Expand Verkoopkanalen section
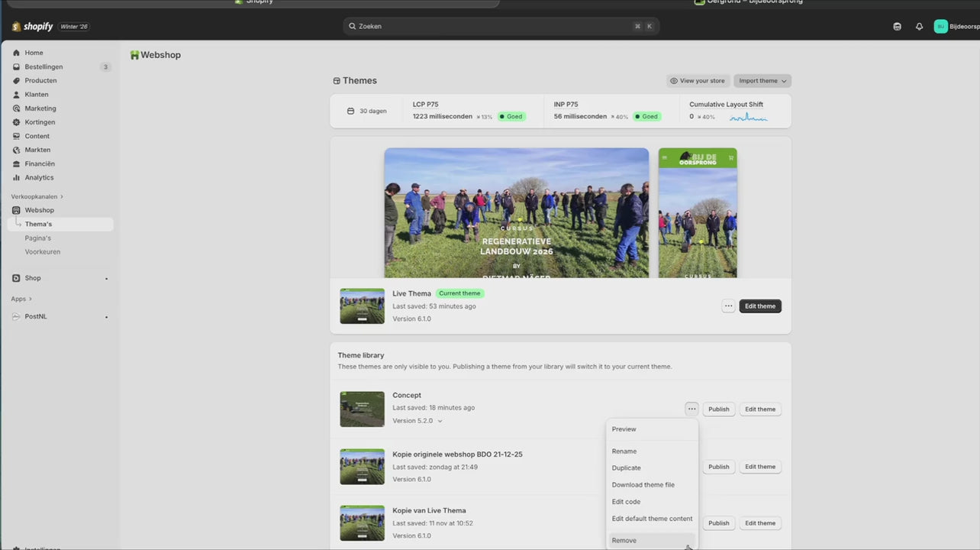This screenshot has height=550, width=980. (37, 196)
